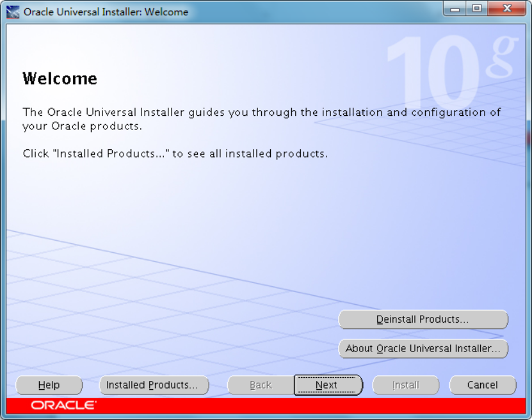The image size is (532, 420).
Task: Click the Welcome heading
Action: pos(60,79)
